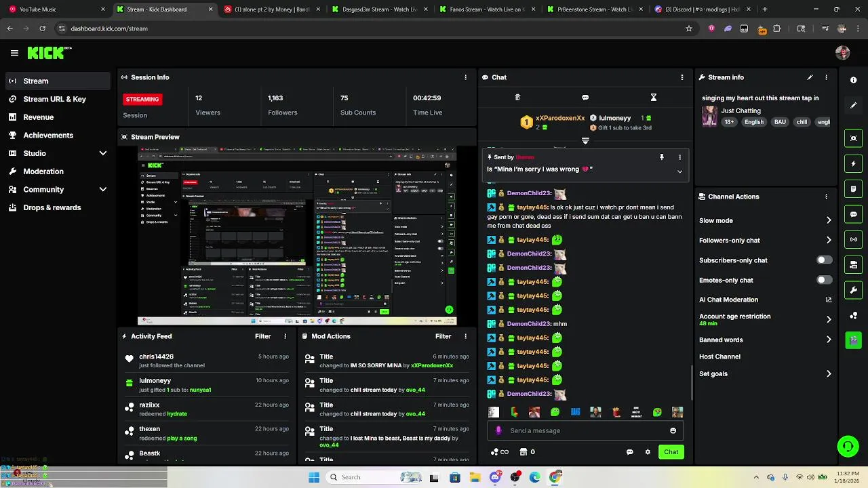The height and width of the screenshot is (488, 868).
Task: Click the info icon in the right sidebar
Action: [x=854, y=80]
